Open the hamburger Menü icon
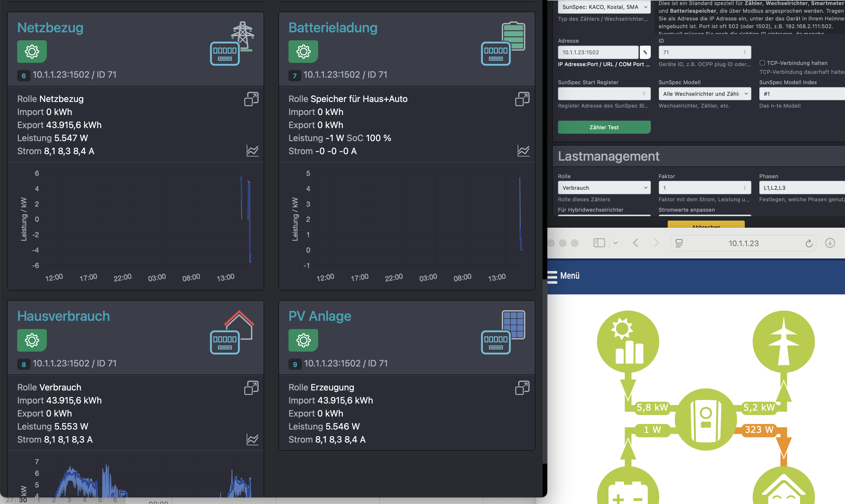The height and width of the screenshot is (504, 845). tap(552, 277)
